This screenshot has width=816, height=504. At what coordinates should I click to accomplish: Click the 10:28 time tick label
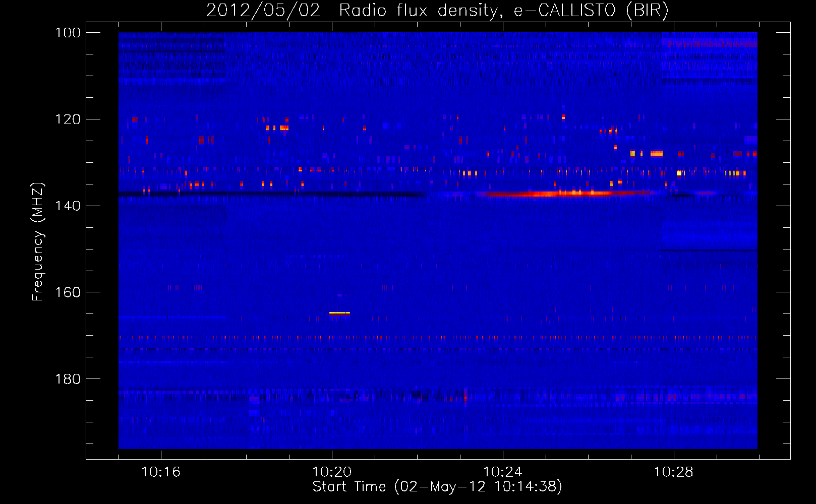pos(674,472)
